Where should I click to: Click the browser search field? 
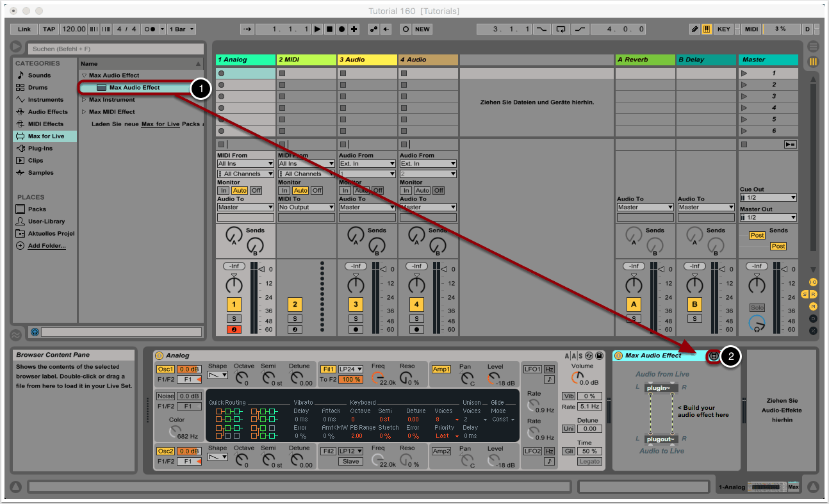[x=115, y=49]
